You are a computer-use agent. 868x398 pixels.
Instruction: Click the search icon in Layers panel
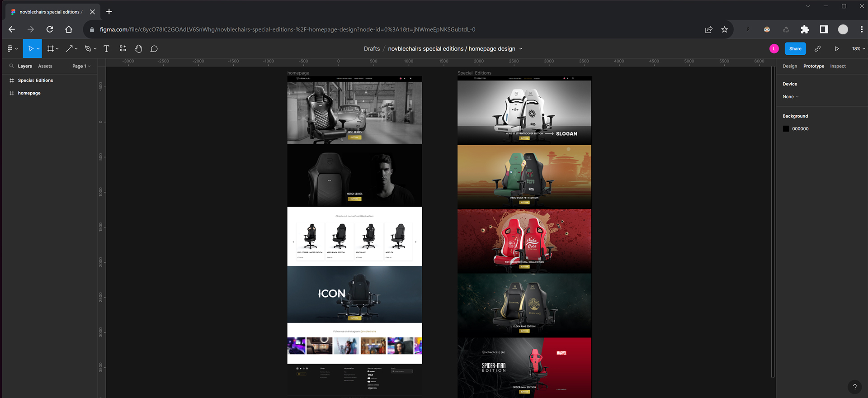click(x=12, y=66)
